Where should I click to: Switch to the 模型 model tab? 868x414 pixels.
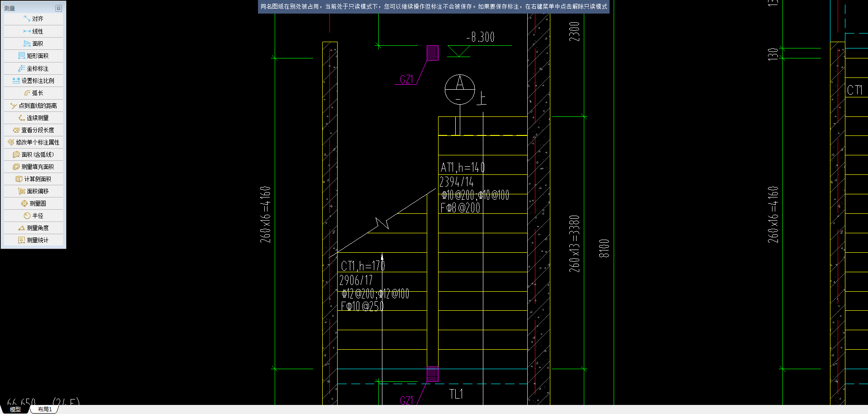[x=15, y=409]
